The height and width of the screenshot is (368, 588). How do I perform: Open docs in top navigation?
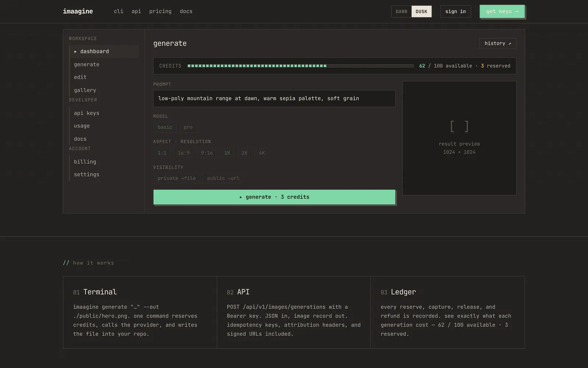pyautogui.click(x=186, y=11)
